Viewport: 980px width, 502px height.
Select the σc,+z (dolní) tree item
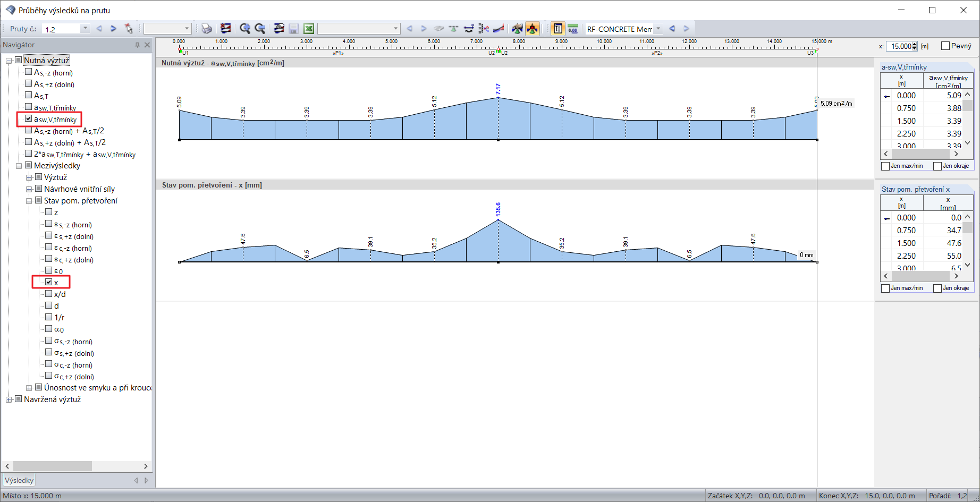click(74, 376)
